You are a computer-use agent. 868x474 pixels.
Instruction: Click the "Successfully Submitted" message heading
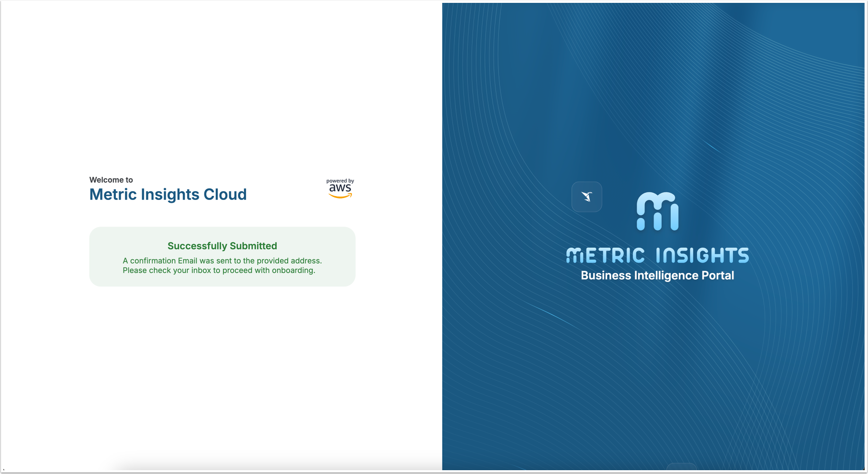click(222, 246)
